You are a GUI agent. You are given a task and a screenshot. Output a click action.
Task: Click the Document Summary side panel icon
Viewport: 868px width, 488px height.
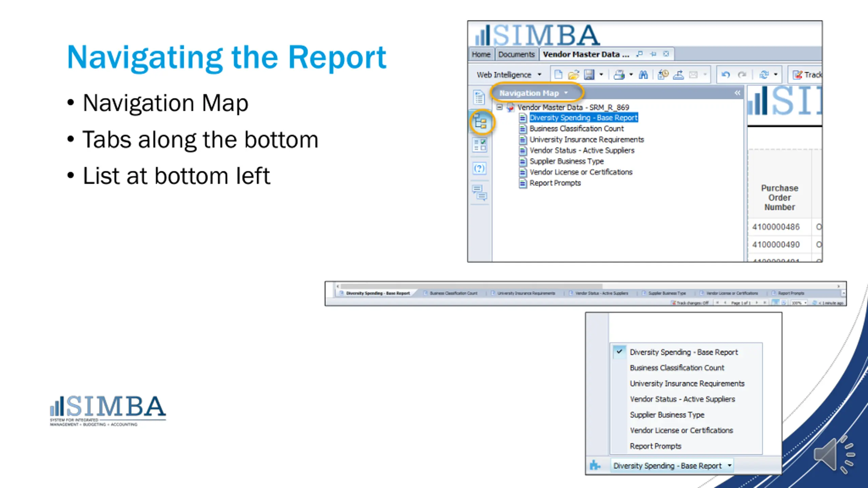(x=479, y=98)
